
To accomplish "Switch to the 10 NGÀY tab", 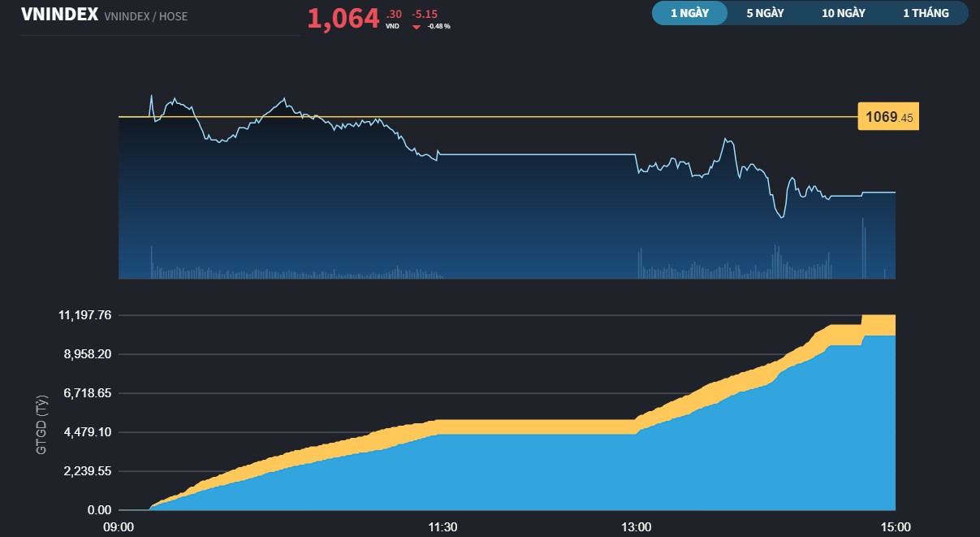I will pos(842,12).
